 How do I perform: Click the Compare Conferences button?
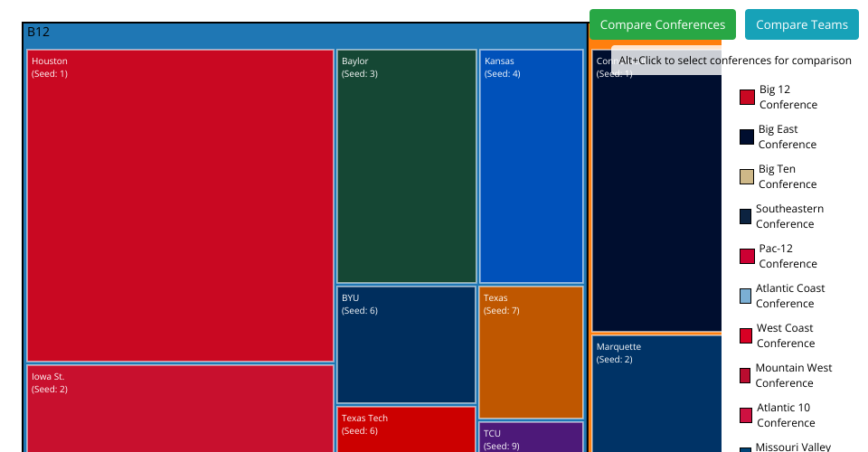(x=662, y=25)
